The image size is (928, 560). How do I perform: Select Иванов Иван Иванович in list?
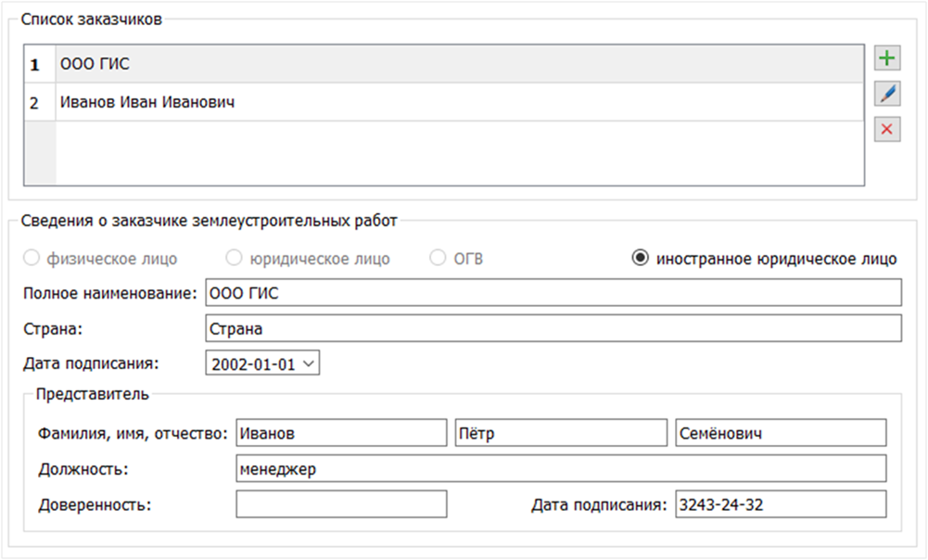(459, 103)
